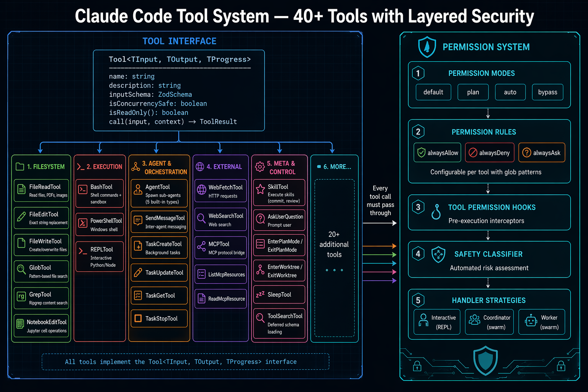Select the bypass permission mode
The height and width of the screenshot is (392, 588).
(548, 92)
